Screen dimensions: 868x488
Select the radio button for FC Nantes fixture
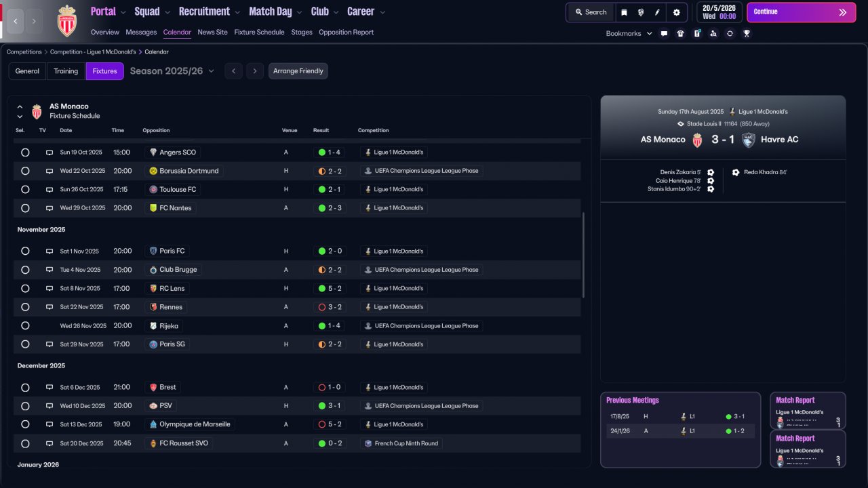pos(25,208)
